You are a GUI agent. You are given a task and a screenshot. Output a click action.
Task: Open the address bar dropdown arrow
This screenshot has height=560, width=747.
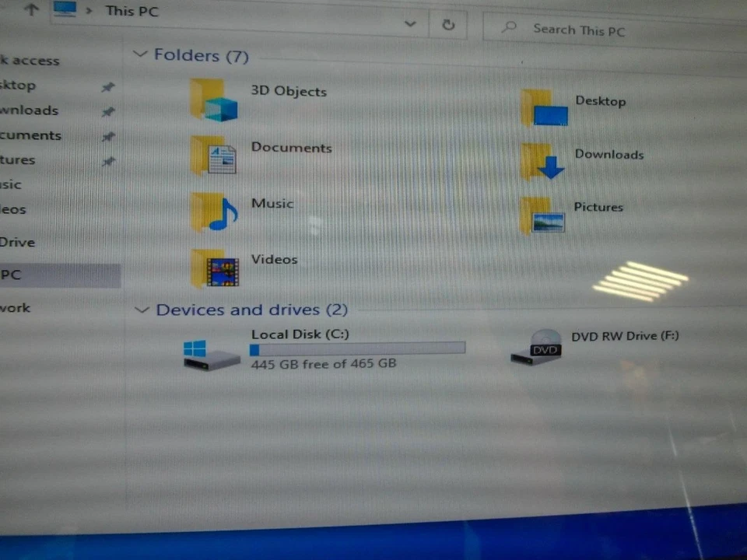(x=410, y=24)
